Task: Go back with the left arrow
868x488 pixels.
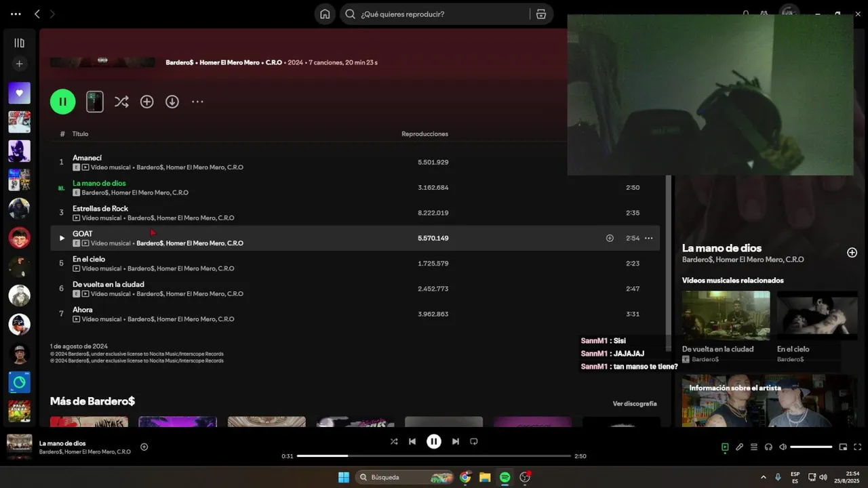Action: [37, 14]
